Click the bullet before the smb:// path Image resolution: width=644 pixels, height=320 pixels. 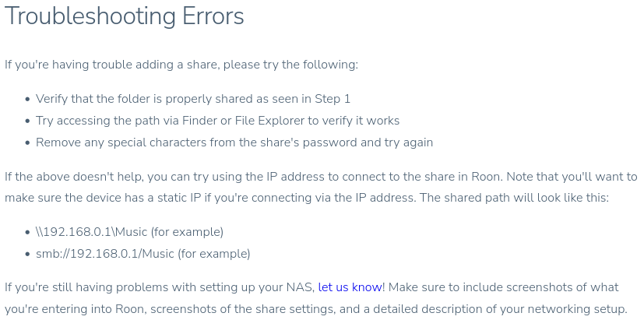(27, 255)
